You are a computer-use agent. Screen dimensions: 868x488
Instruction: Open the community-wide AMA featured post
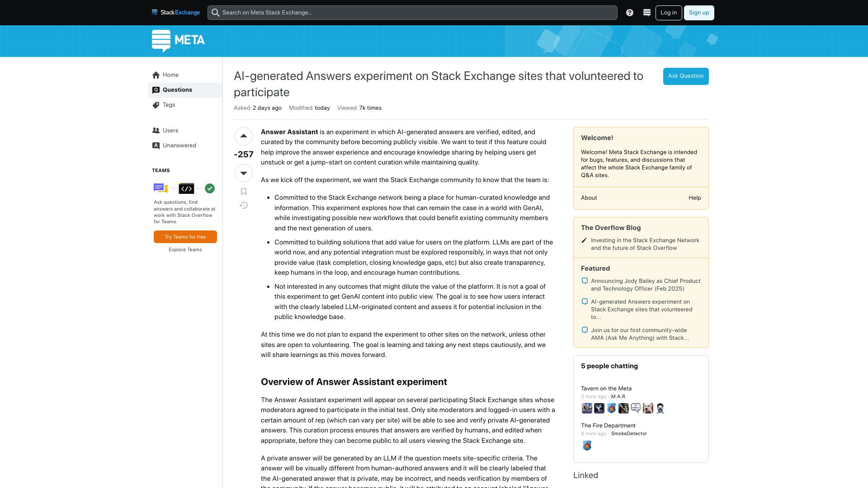point(640,334)
